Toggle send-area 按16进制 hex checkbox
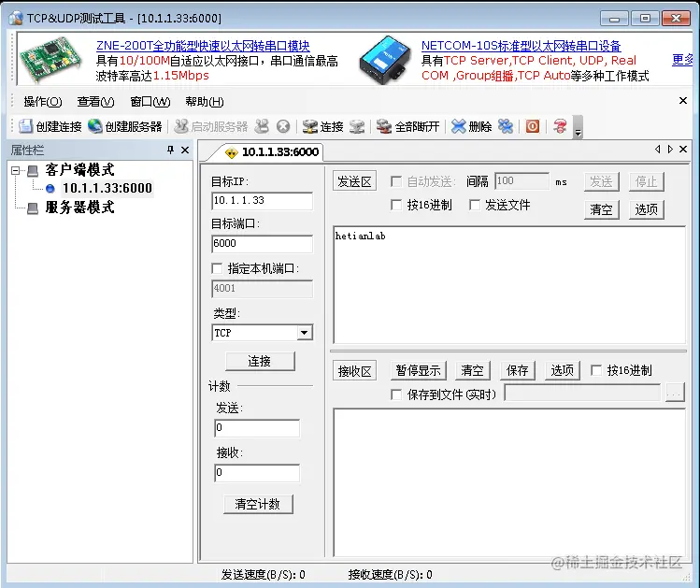700x588 pixels. 395,205
